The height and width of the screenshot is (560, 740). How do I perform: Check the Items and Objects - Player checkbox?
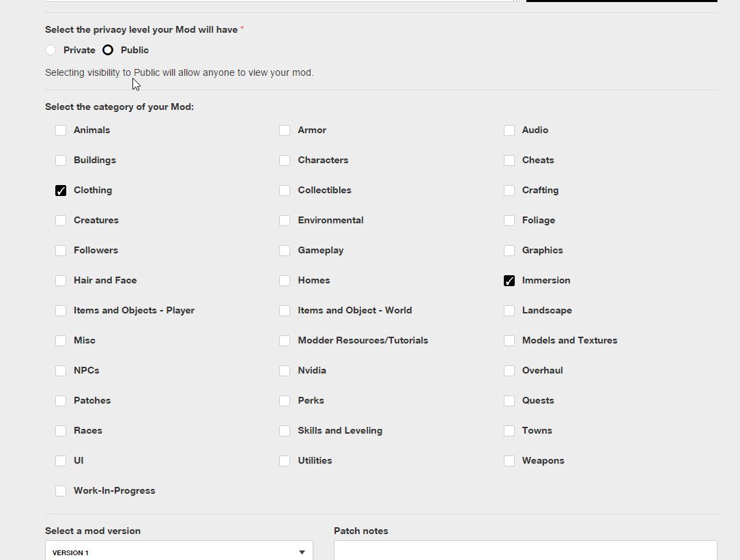[x=61, y=311]
